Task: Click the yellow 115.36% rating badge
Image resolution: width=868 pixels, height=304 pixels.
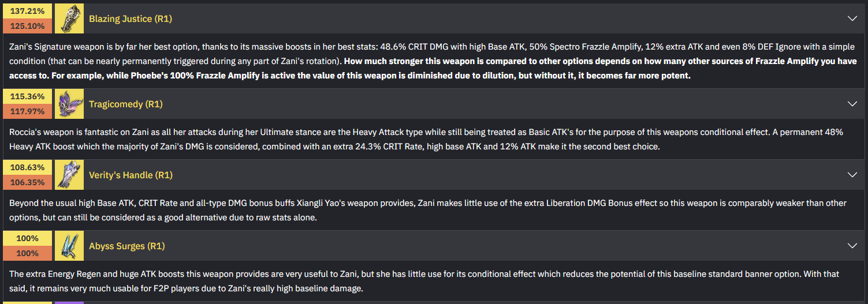Action: click(27, 96)
